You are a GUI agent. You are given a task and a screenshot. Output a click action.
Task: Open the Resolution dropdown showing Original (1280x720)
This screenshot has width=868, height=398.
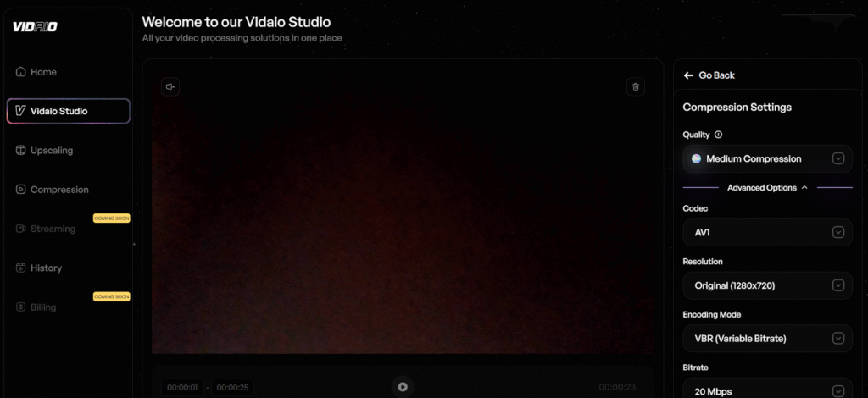coord(767,285)
